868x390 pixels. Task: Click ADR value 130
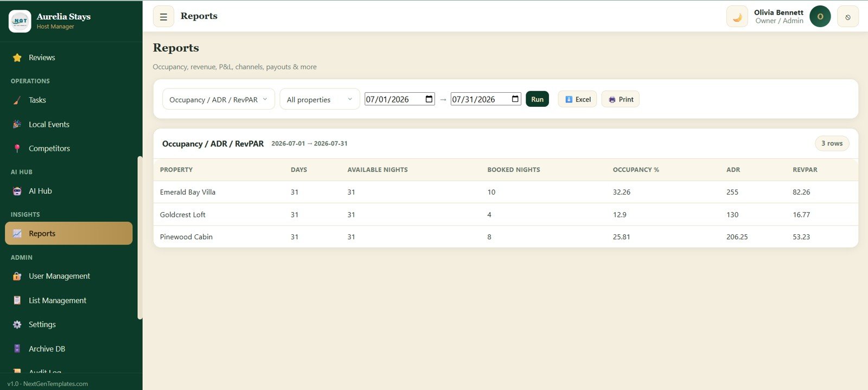point(732,214)
